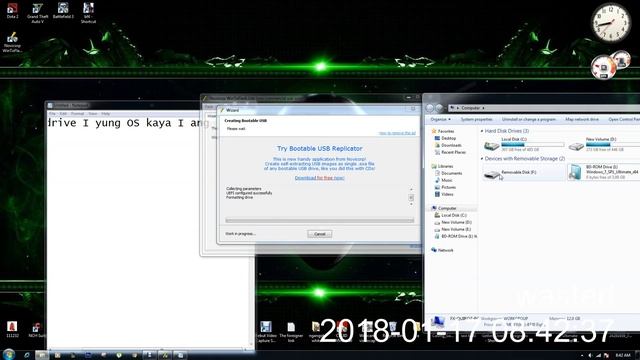Click the wizard log scrollbar thumb
Viewport: 640px width, 360px height.
pos(411,197)
